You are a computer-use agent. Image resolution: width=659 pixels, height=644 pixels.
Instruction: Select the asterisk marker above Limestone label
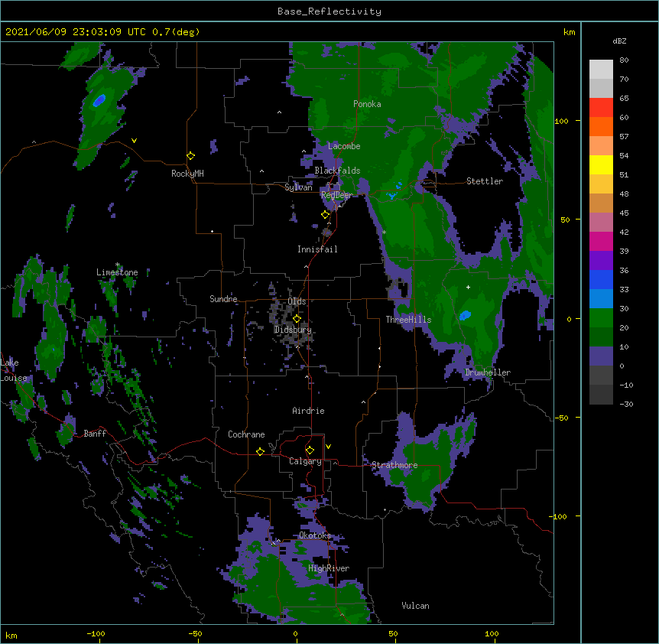118,265
